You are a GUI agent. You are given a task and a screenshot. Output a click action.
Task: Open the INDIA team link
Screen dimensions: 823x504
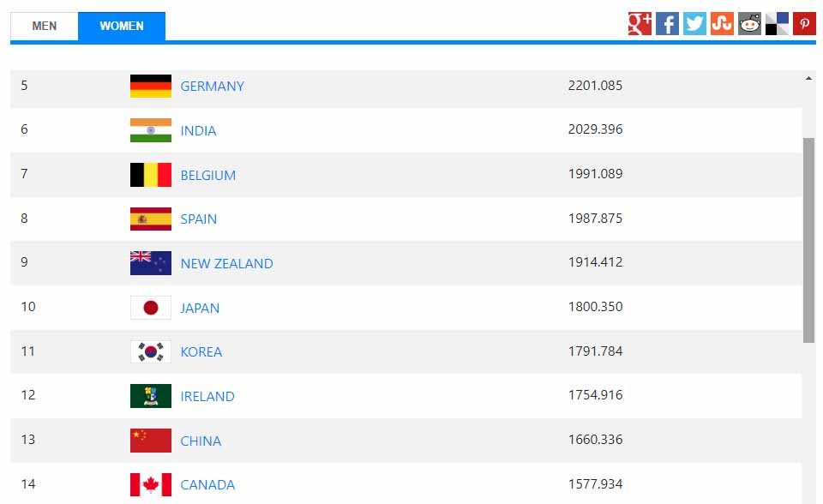coord(198,130)
